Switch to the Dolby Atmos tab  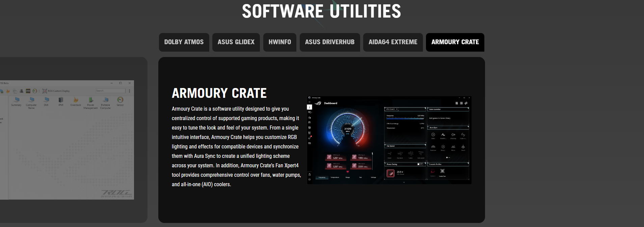coord(184,42)
